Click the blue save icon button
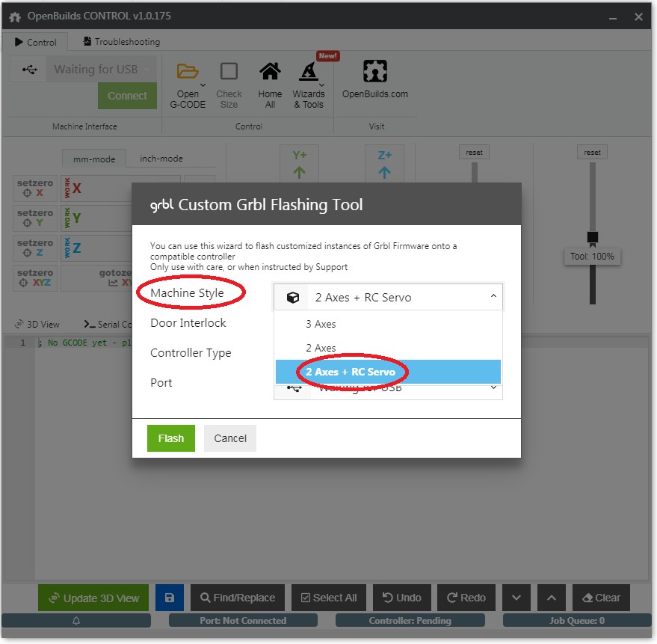 pos(169,598)
